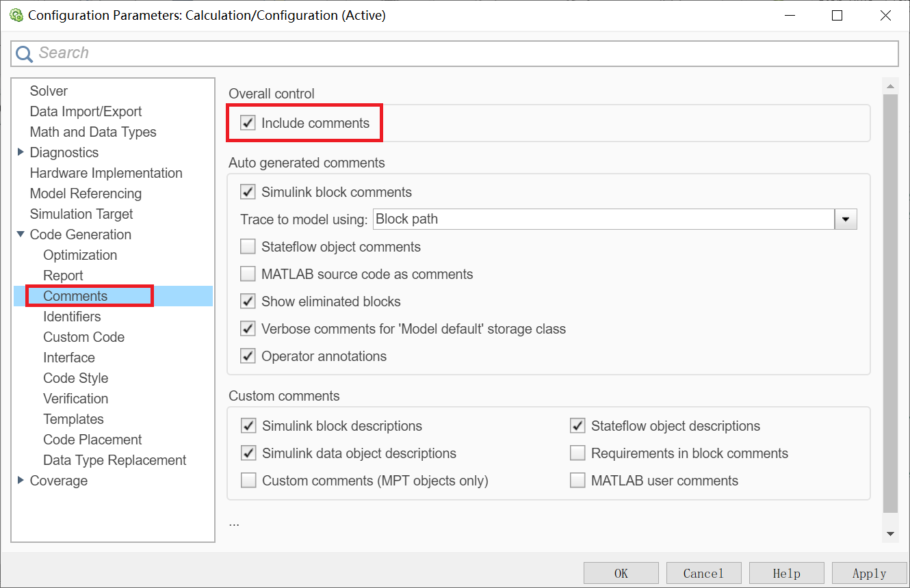Viewport: 910px width, 588px height.
Task: Enable Stateflow object comments checkbox
Action: tap(248, 247)
